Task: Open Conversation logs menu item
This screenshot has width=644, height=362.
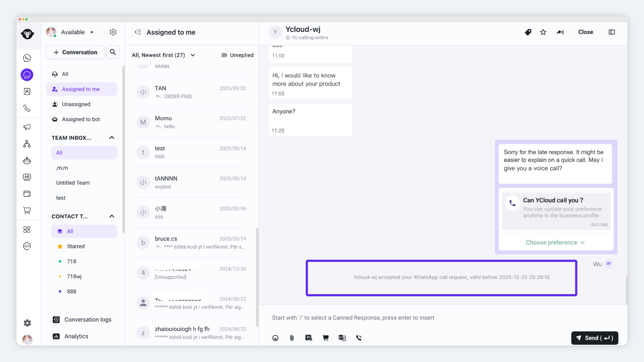Action: click(88, 320)
